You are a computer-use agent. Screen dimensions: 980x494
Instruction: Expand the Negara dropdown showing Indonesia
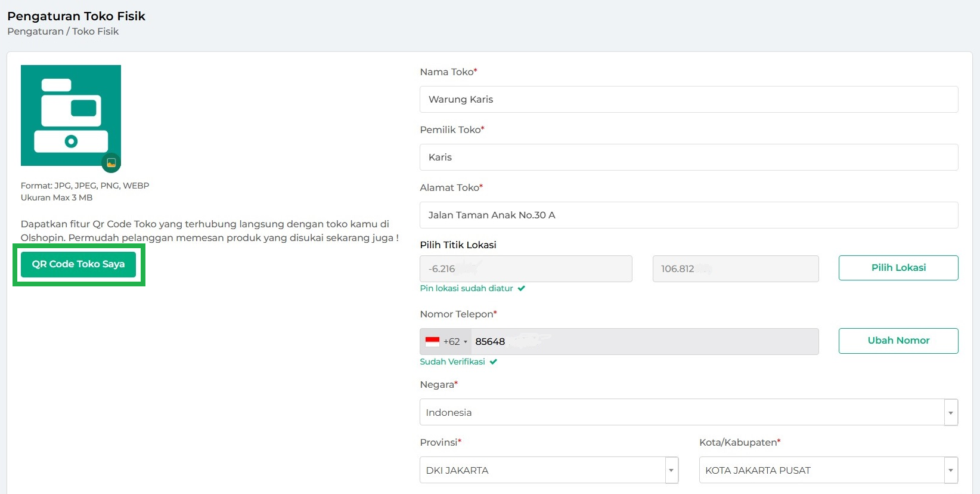click(950, 412)
